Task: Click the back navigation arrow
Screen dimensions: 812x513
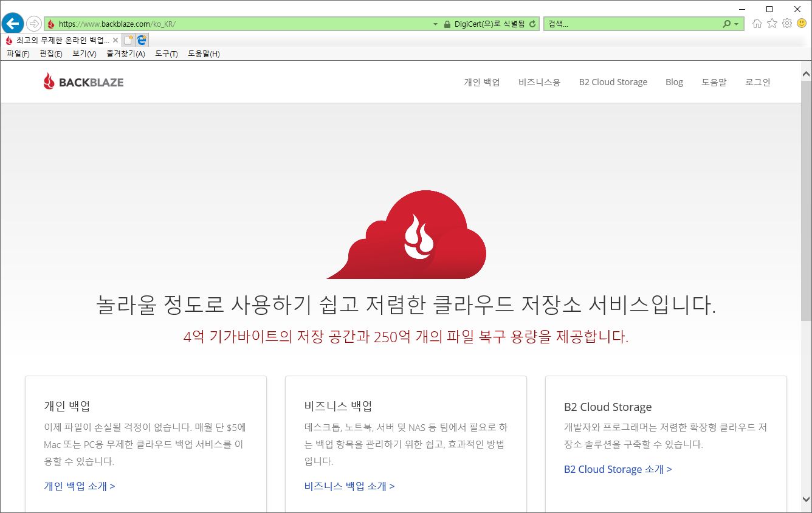Action: (x=12, y=23)
